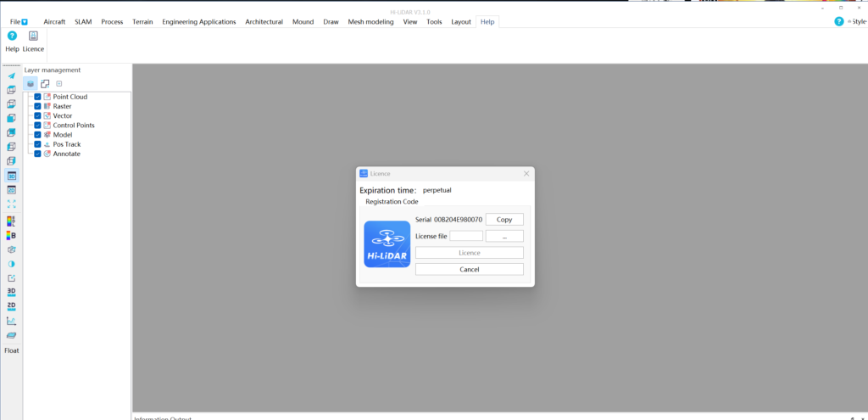Uncheck the Pos Track layer checkbox

pos(37,144)
